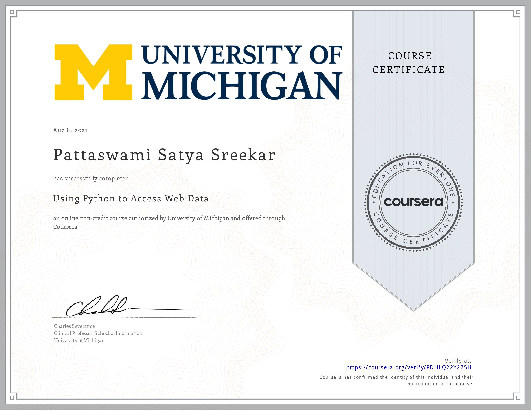532x411 pixels.
Task: Click the COURSE CERTIFICATE ribbon heading
Action: point(409,63)
